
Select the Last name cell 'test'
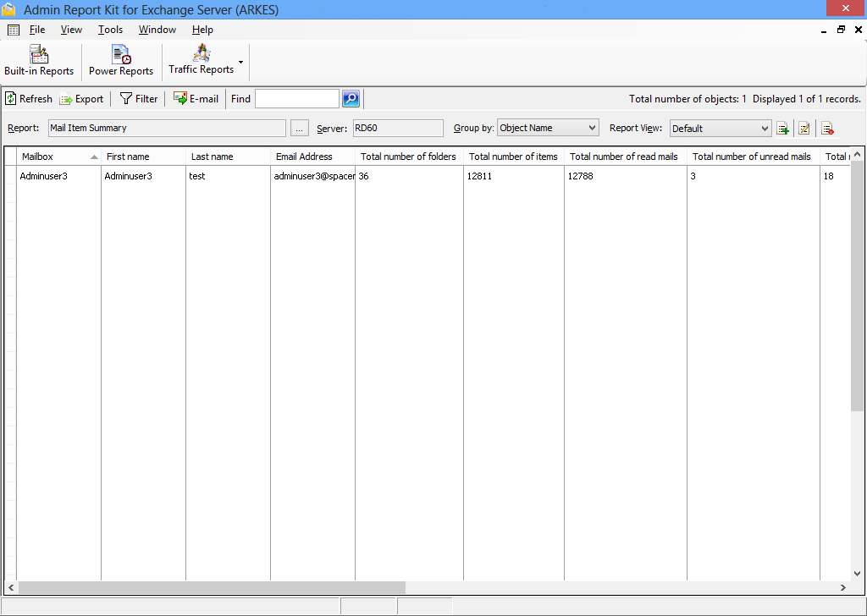pyautogui.click(x=228, y=176)
